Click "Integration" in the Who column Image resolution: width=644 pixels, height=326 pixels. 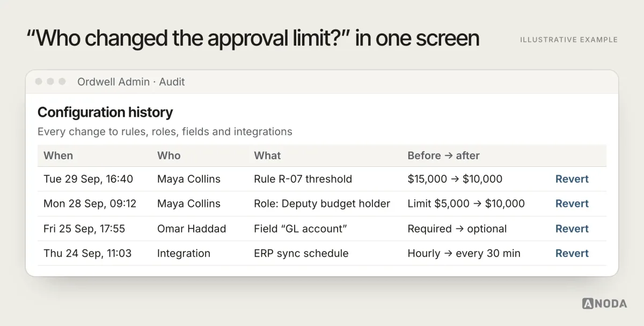pos(184,253)
